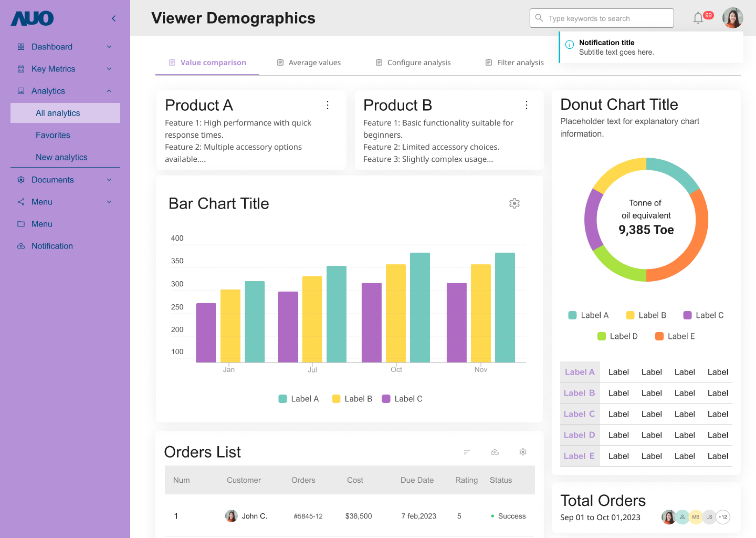Collapse sidebar using the left arrow icon
The image size is (756, 538).
tap(114, 19)
